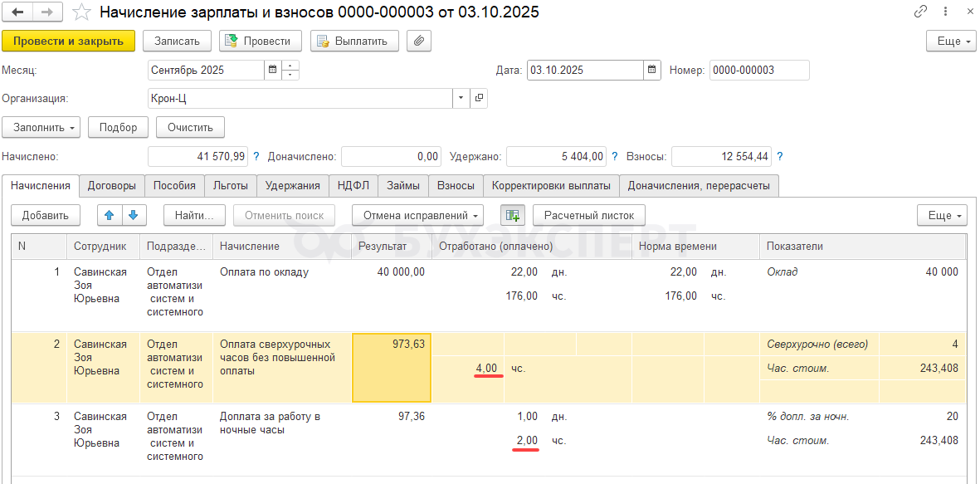Switch to the Пособия tab
Viewport: 980px width, 484px height.
pyautogui.click(x=174, y=186)
